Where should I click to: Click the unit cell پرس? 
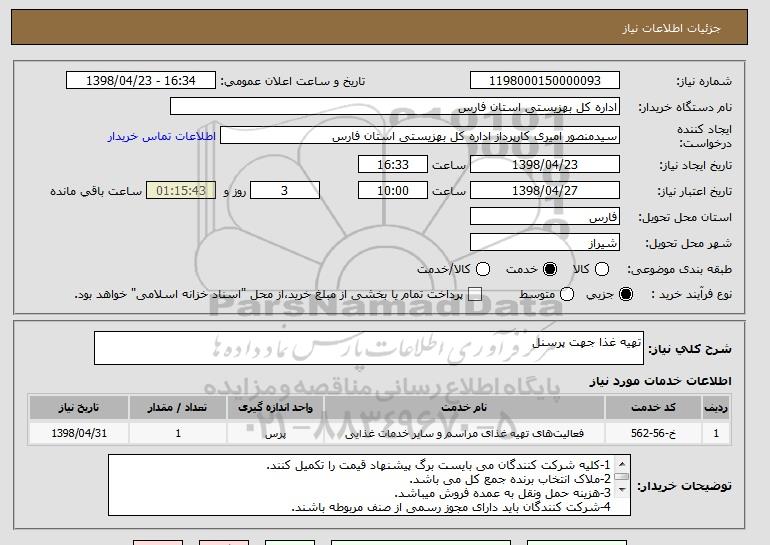click(275, 433)
